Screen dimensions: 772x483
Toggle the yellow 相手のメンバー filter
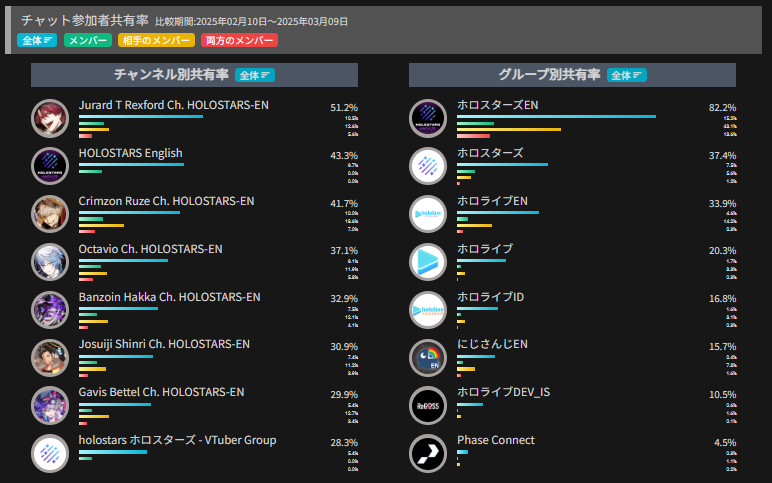pyautogui.click(x=156, y=40)
